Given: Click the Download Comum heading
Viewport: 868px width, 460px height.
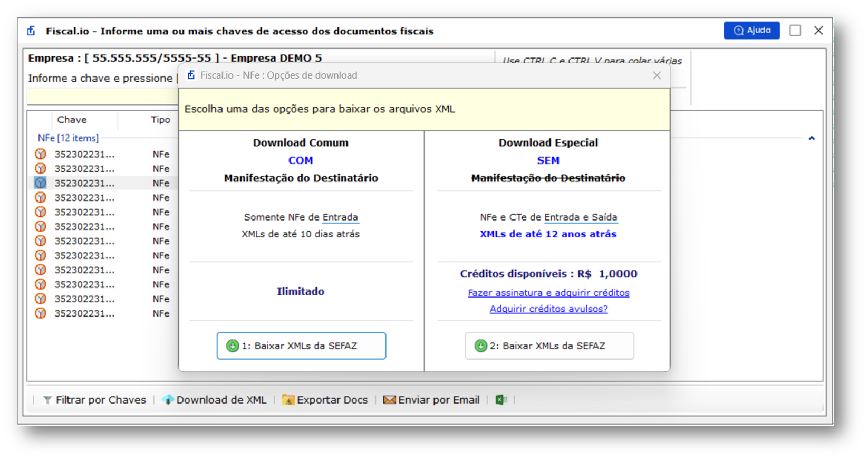Looking at the screenshot, I should pyautogui.click(x=301, y=143).
